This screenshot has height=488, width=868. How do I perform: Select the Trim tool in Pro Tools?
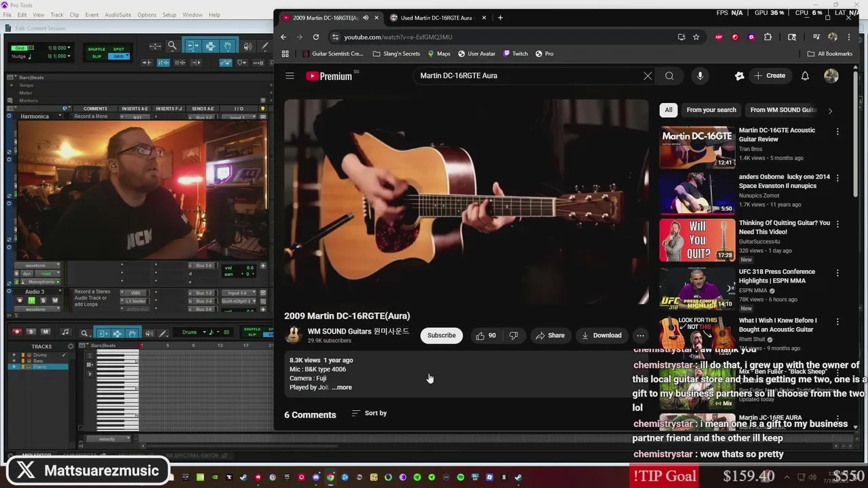click(x=193, y=46)
